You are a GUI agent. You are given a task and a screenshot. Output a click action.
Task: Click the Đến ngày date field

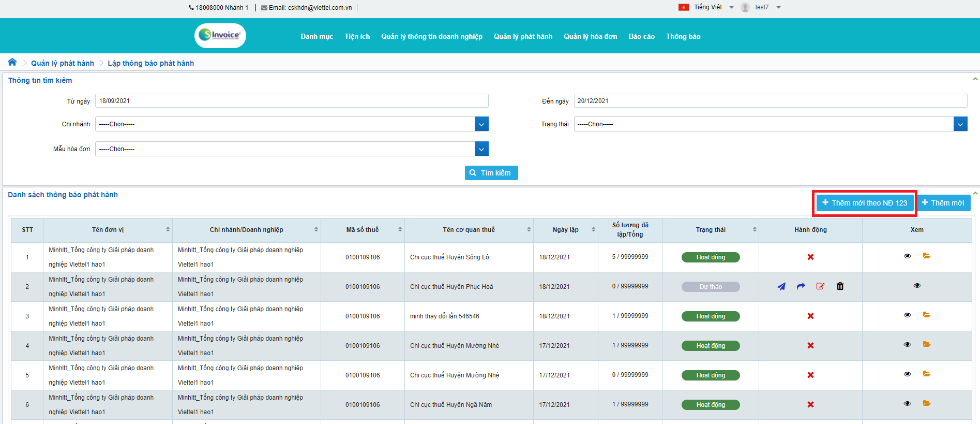pyautogui.click(x=771, y=101)
